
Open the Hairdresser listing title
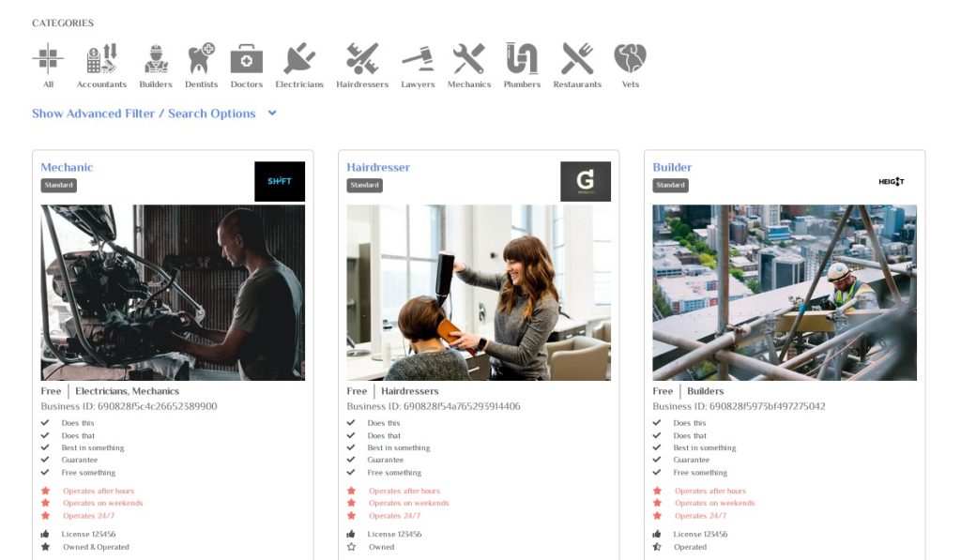[378, 167]
